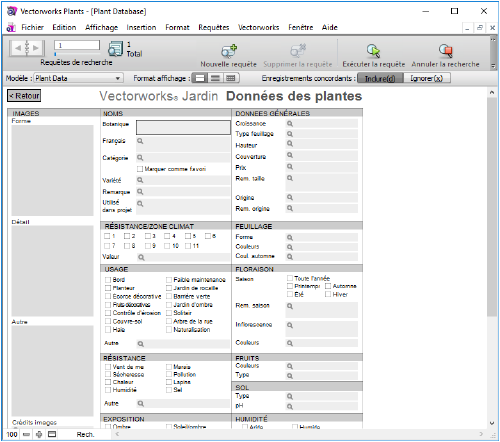
Task: Switch to list view format icon
Action: (x=215, y=78)
